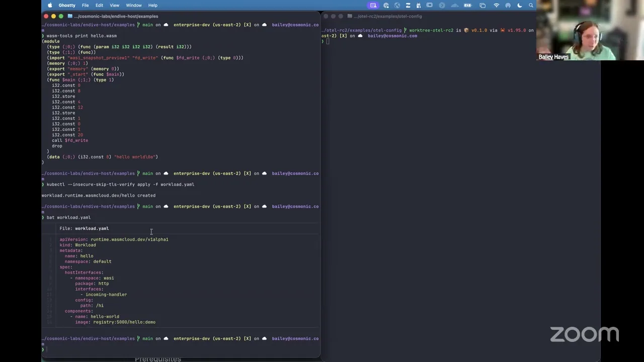Click the cloud menu bar icon
This screenshot has height=362, width=644.
455,5
